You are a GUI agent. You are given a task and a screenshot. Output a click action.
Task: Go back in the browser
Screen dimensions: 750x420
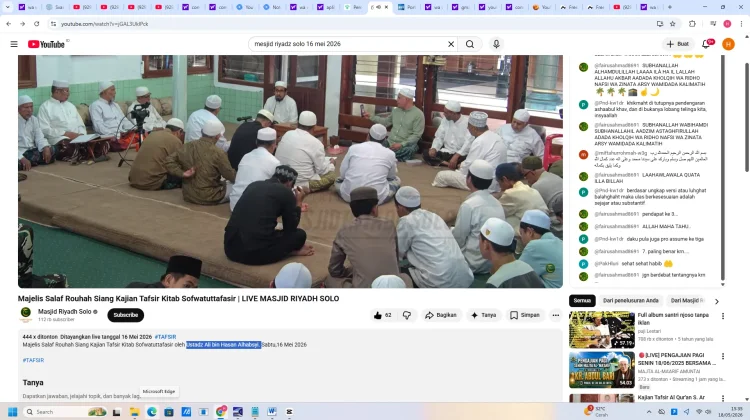[x=9, y=23]
